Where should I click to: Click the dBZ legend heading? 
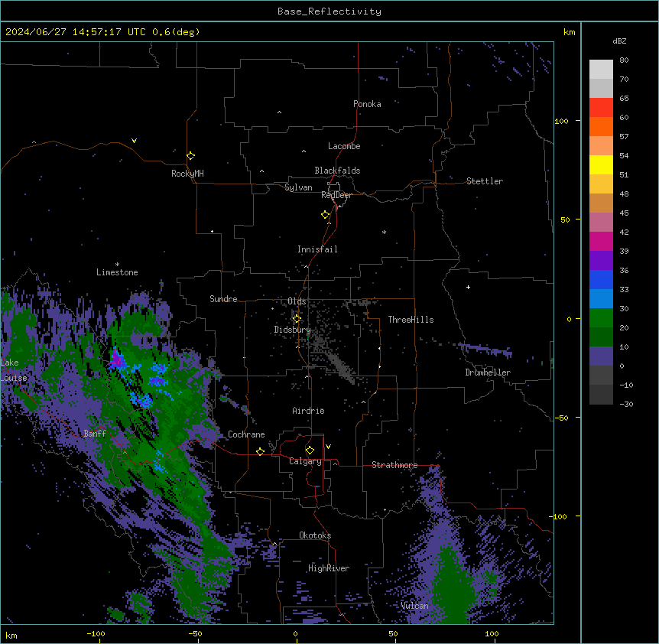[x=619, y=41]
